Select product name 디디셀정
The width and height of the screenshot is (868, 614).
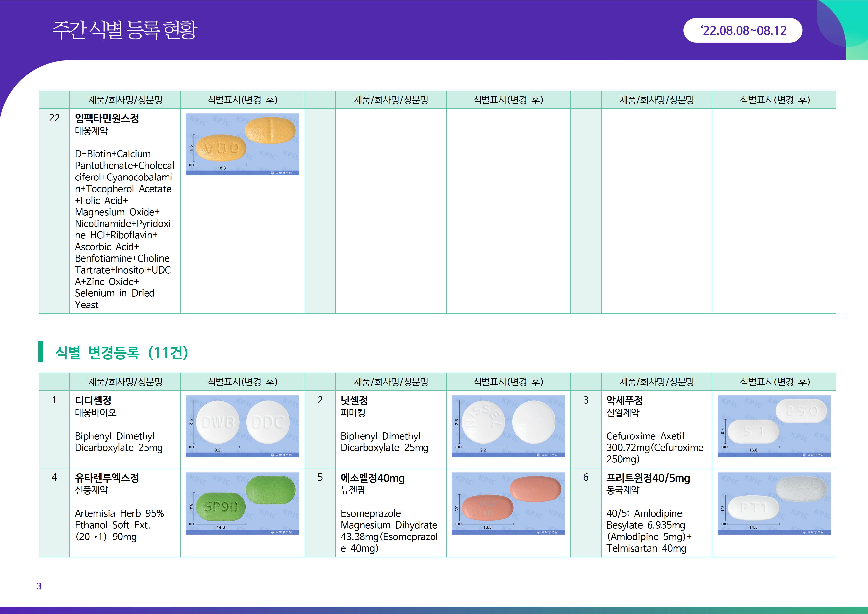(x=93, y=400)
